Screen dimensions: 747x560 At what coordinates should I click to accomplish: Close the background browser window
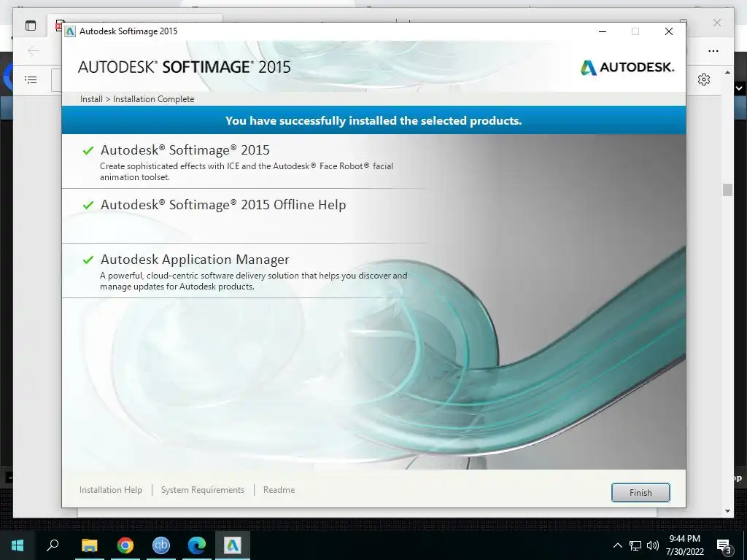click(716, 23)
